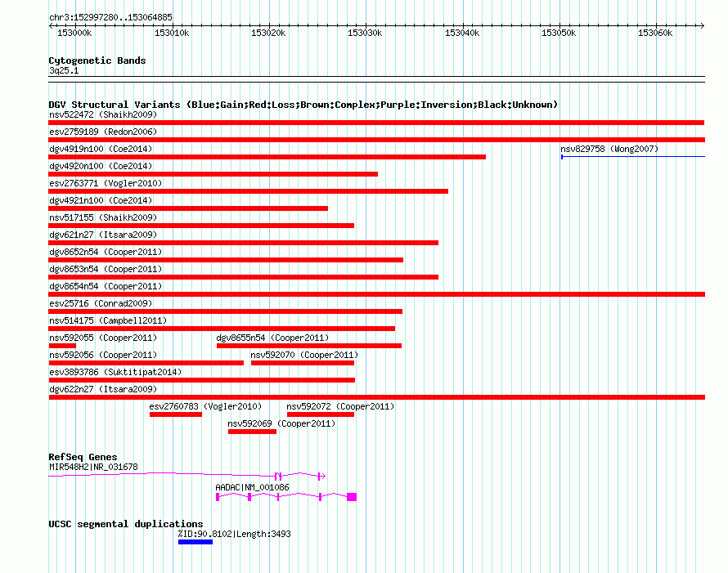Click the nsv522472 (Shaikh2009) variant label

coord(103,114)
